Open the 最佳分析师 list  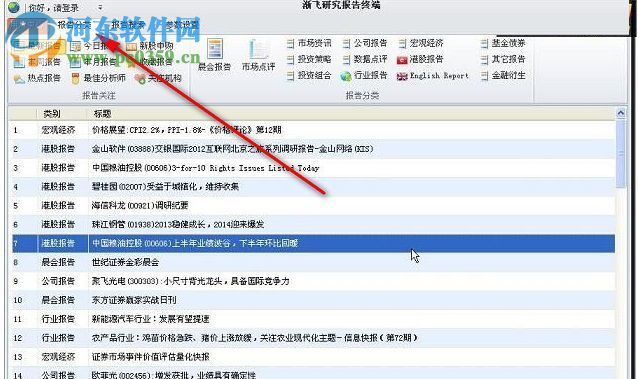pos(98,78)
